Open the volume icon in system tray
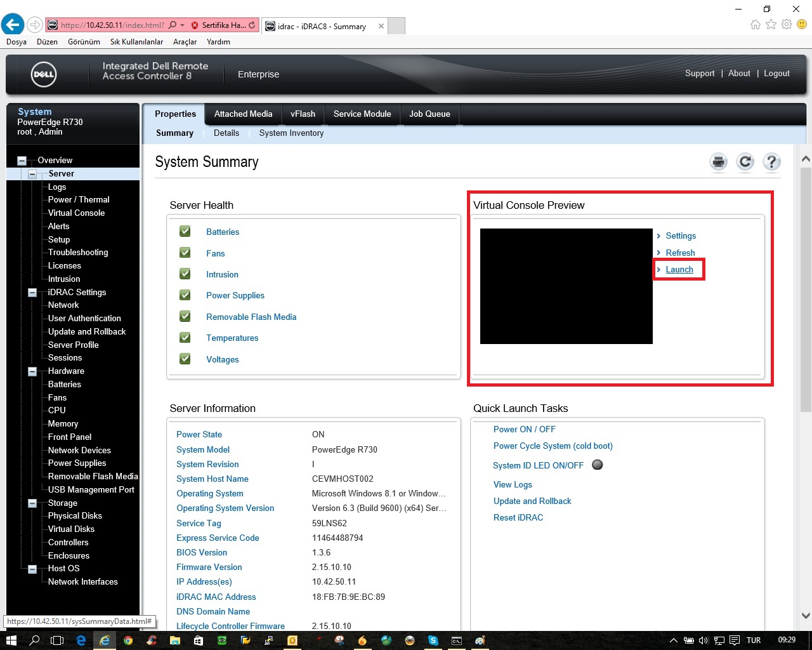Viewport: 812px width, 650px height. (x=704, y=640)
